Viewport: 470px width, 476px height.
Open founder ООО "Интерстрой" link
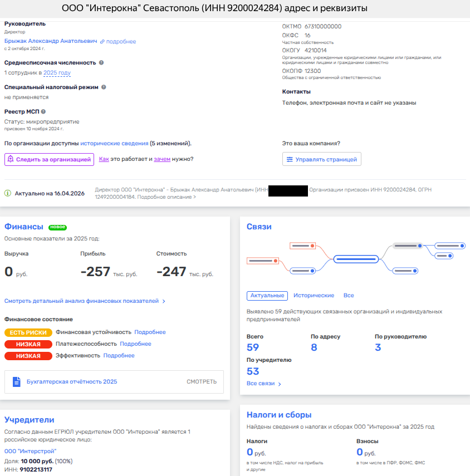pos(31,451)
